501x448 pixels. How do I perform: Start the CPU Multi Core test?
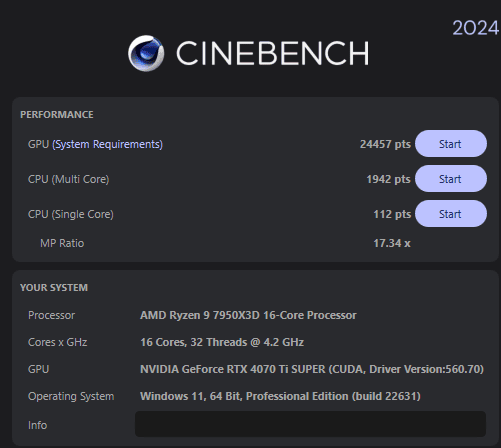pos(451,179)
